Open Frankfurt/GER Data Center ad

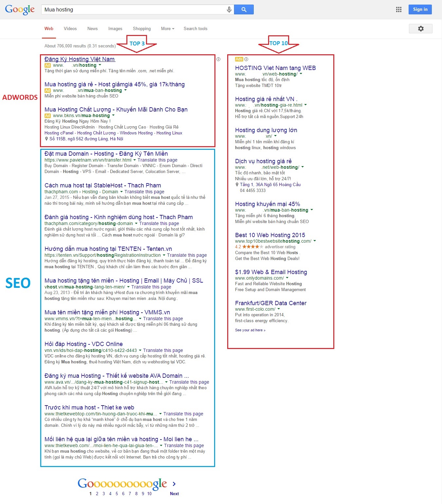(271, 303)
